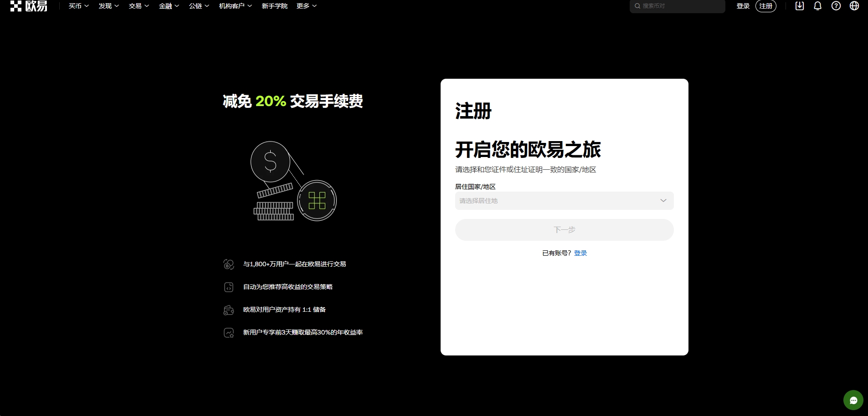Click the OKX 欧易 logo

(x=29, y=6)
